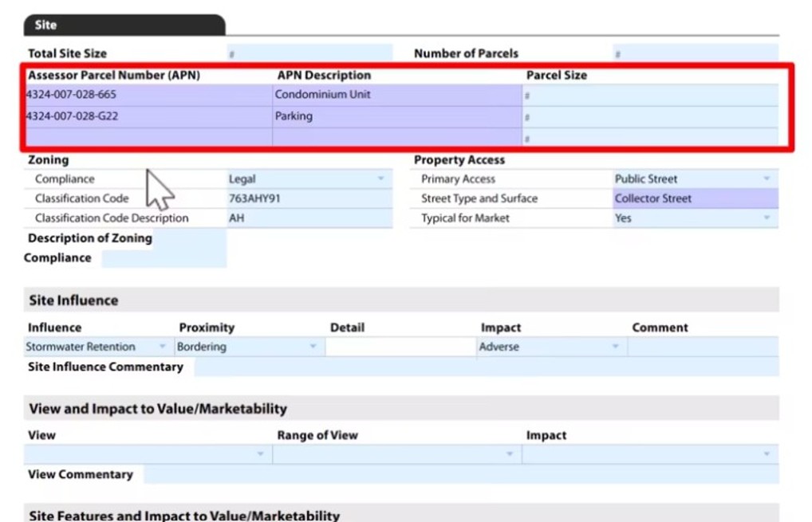This screenshot has width=812, height=522.
Task: Expand the Stormwater Retention influence dropdown
Action: tap(163, 347)
